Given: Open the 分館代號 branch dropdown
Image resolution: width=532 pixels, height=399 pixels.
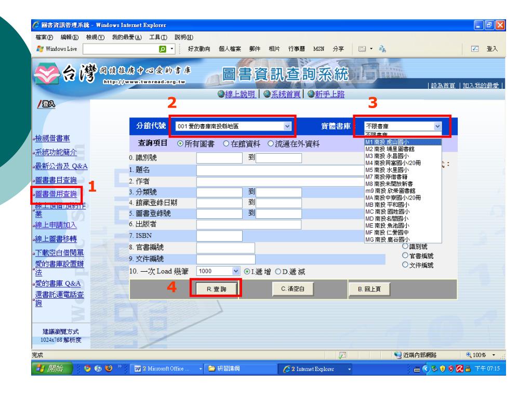Looking at the screenshot, I should (233, 126).
